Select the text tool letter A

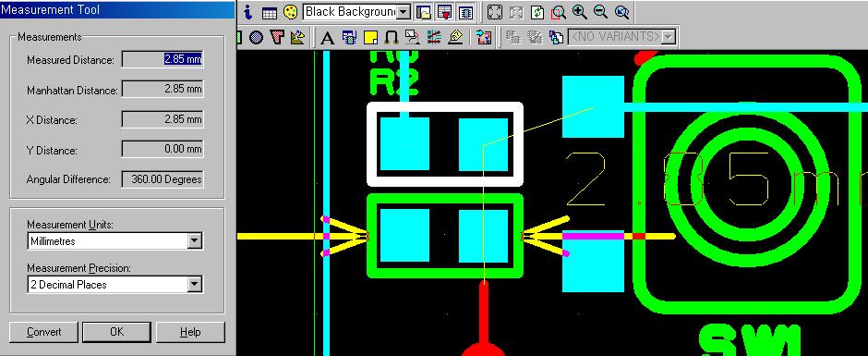pyautogui.click(x=327, y=37)
